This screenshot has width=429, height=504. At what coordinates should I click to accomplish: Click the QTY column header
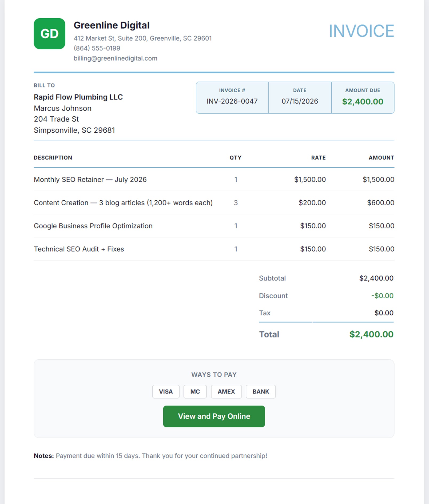pos(236,158)
